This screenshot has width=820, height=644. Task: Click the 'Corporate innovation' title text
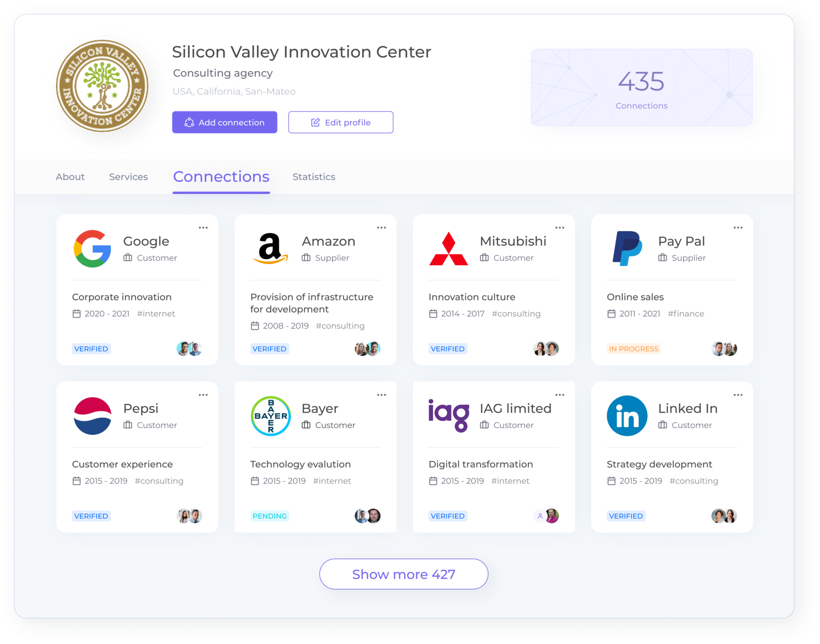(122, 297)
